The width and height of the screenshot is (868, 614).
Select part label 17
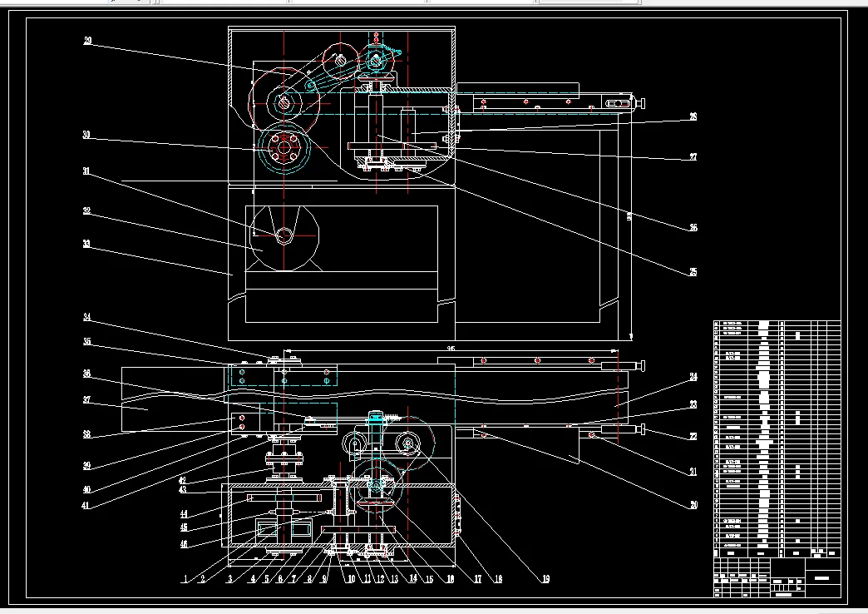pos(478,579)
